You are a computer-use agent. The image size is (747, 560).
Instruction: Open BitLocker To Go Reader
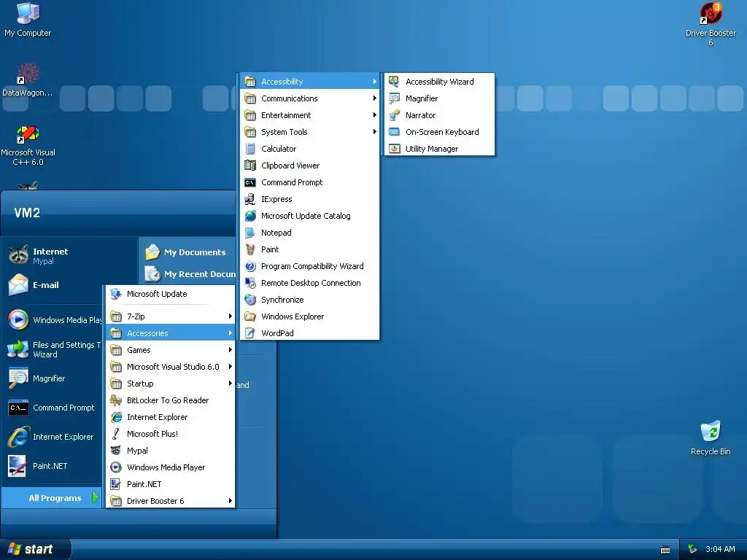(x=171, y=400)
